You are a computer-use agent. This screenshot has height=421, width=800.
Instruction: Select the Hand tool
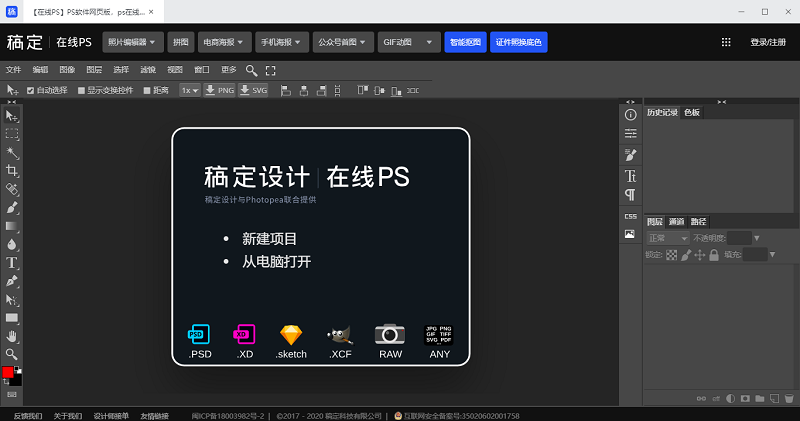pyautogui.click(x=12, y=336)
